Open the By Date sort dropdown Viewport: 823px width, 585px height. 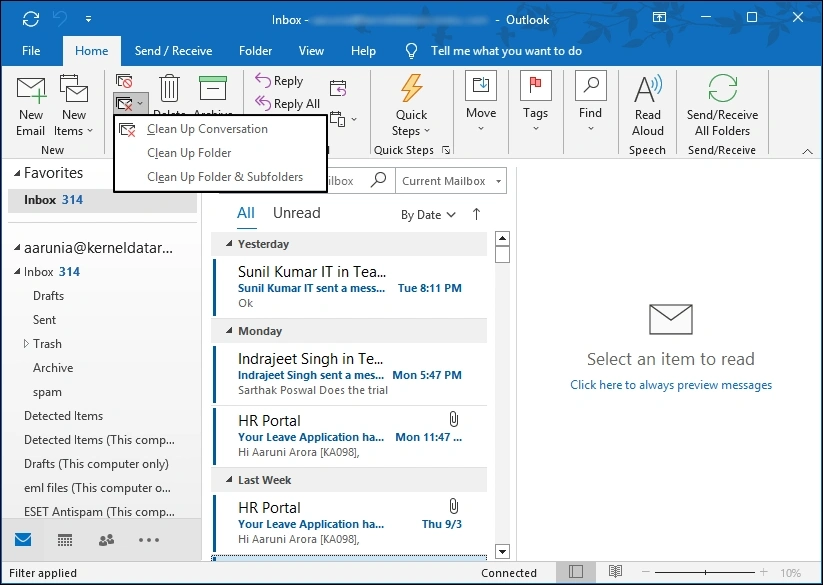pyautogui.click(x=428, y=215)
